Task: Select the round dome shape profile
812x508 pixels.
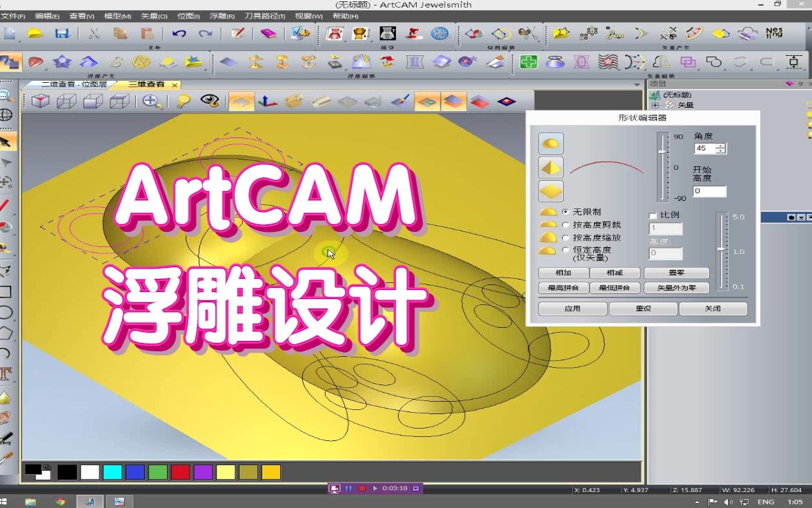Action: [x=551, y=144]
